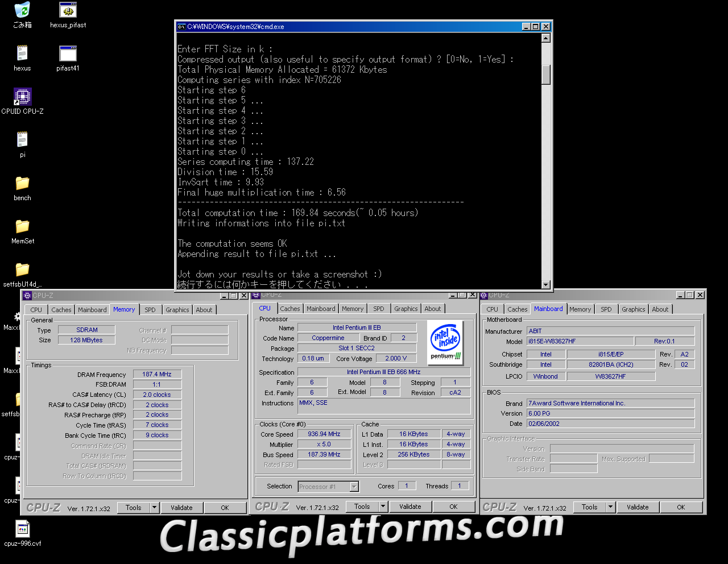Click Tools button in Memory window

(134, 508)
